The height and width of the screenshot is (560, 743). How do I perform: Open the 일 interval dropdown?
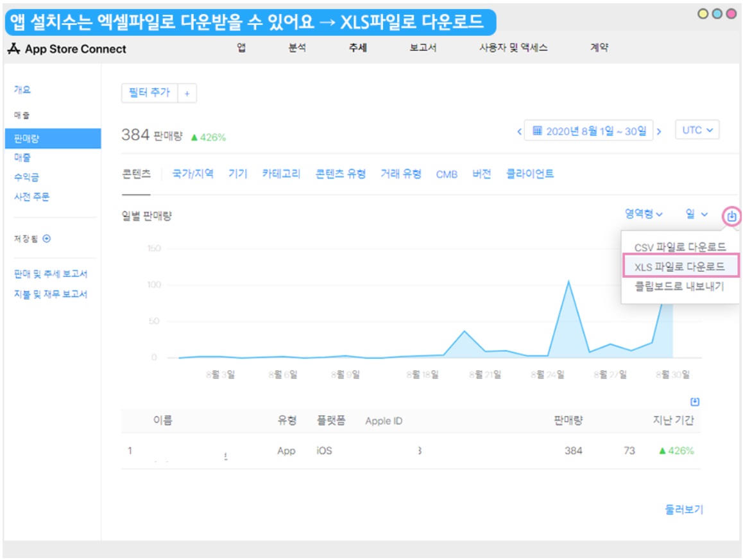[697, 214]
